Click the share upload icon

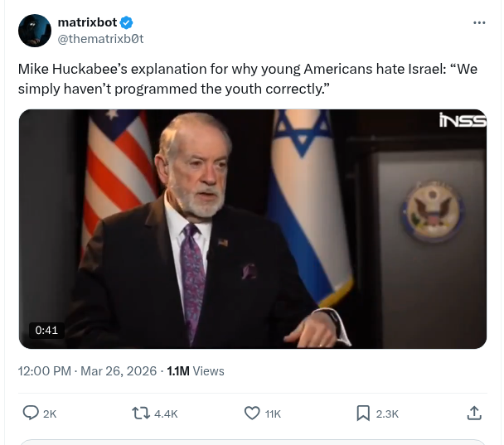(x=474, y=413)
